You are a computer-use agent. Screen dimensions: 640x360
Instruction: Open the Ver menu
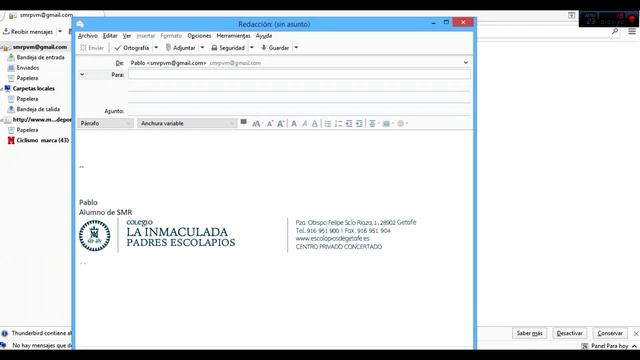pyautogui.click(x=127, y=36)
